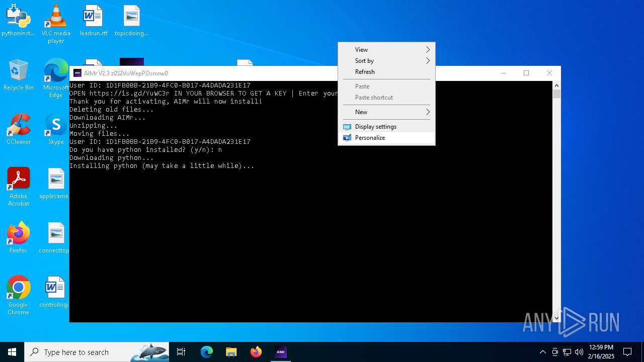Viewport: 644px width, 362px height.
Task: Select the controllogi Word document icon
Action: pos(54,292)
